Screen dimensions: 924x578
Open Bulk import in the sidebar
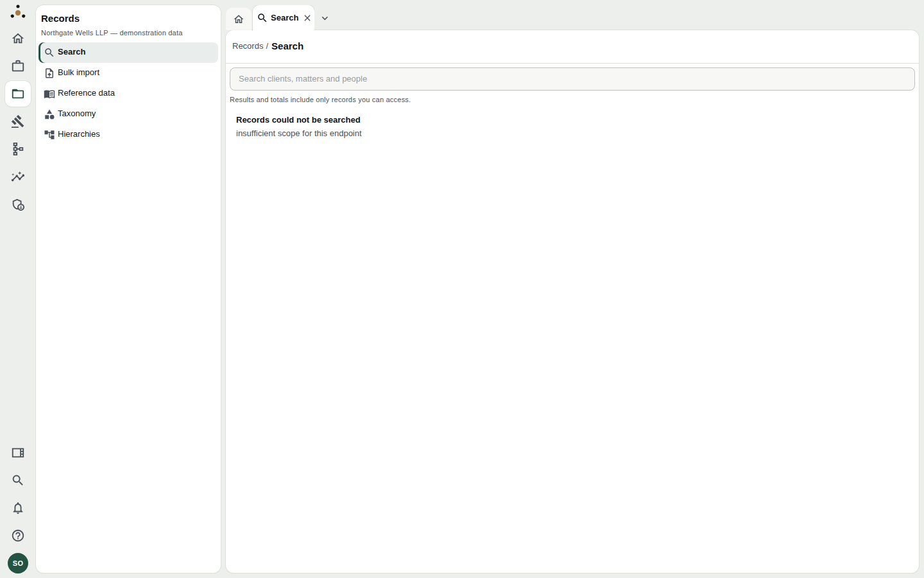click(x=128, y=73)
